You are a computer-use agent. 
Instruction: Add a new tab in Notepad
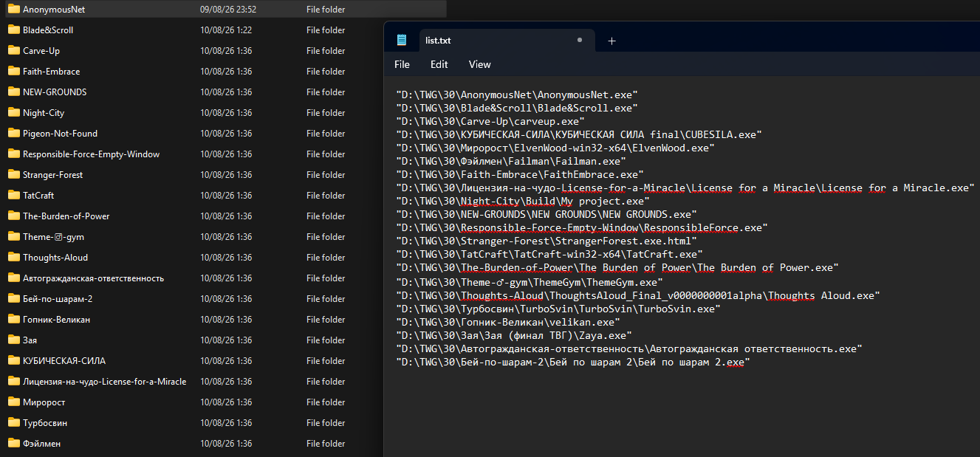pyautogui.click(x=611, y=41)
